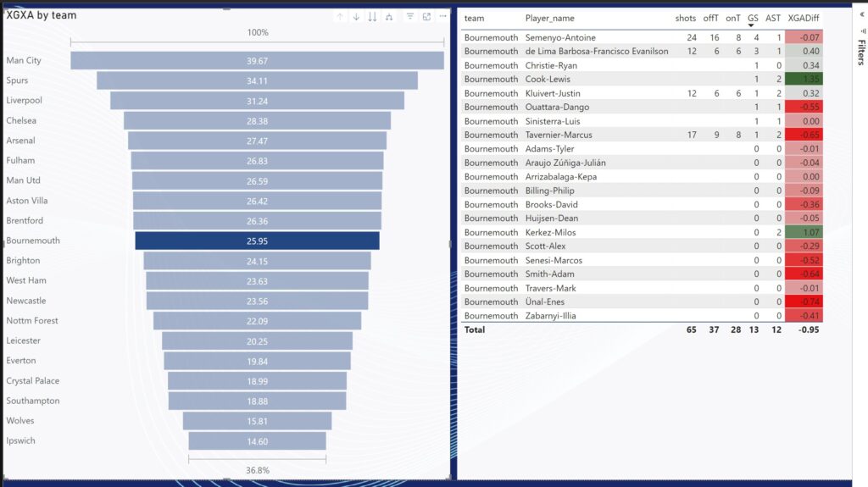Click total XGADiff value -0.95

click(809, 329)
